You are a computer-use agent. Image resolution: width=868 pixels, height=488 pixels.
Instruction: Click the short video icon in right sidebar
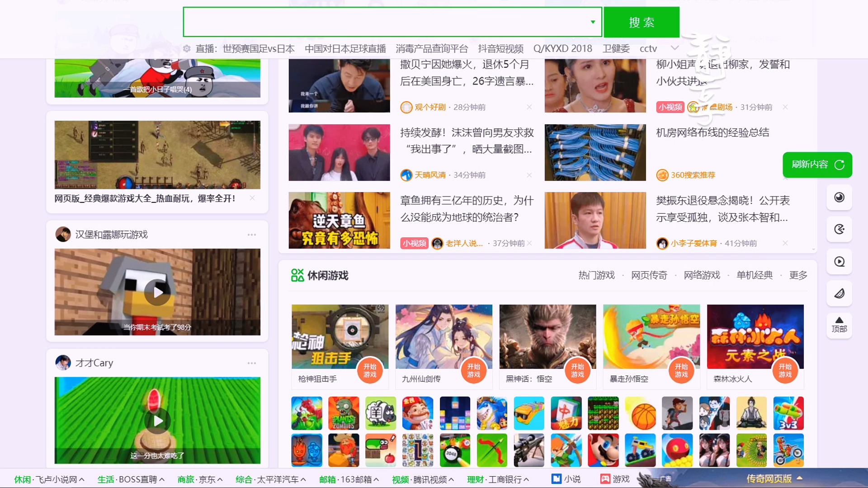(839, 262)
